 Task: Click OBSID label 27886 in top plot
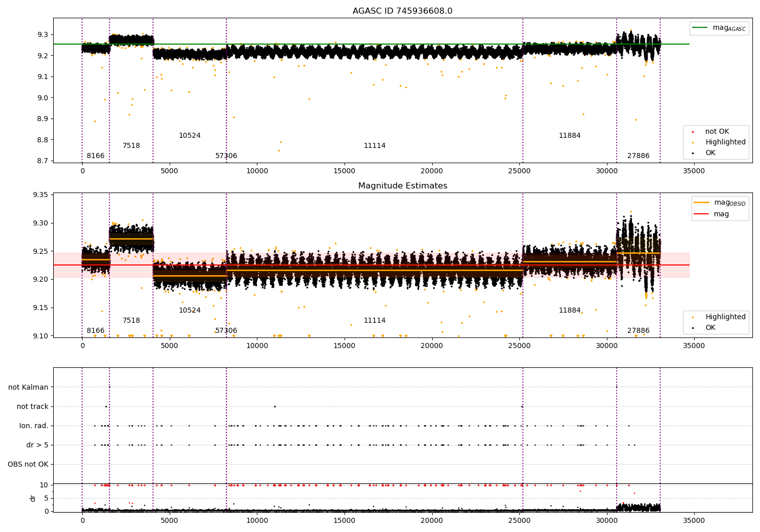point(638,156)
